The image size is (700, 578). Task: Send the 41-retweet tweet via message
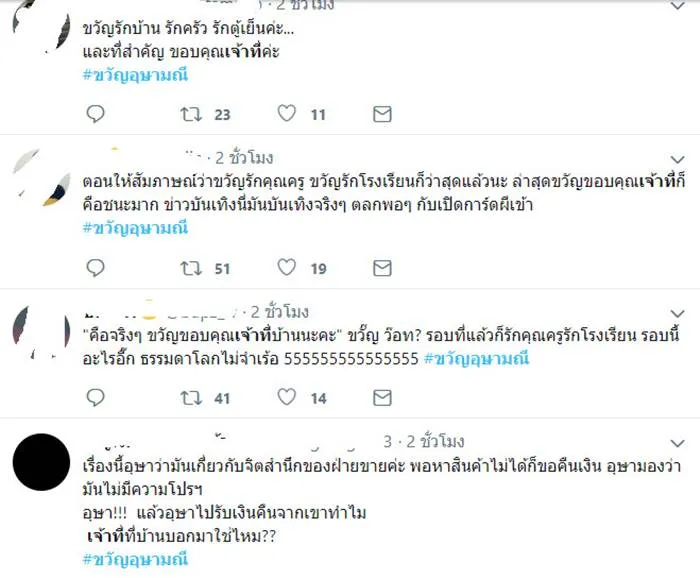382,398
